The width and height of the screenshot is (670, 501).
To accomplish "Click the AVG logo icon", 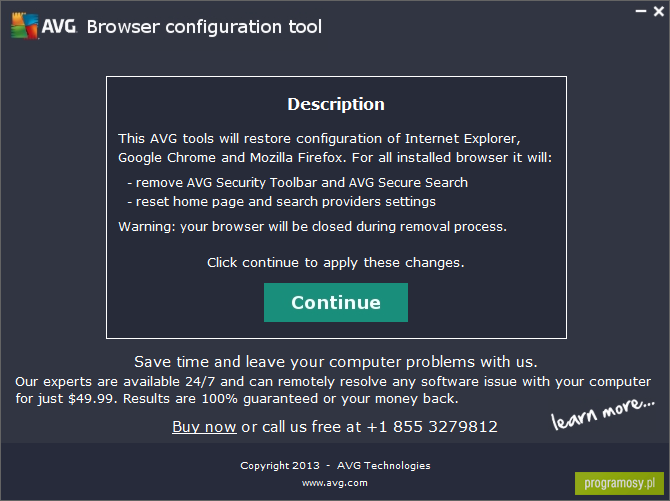I will (25, 26).
